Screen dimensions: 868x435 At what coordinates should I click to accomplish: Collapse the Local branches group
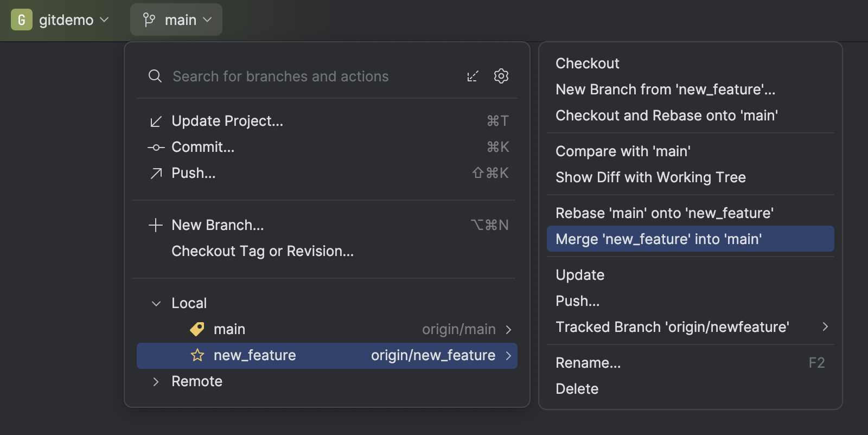tap(156, 304)
